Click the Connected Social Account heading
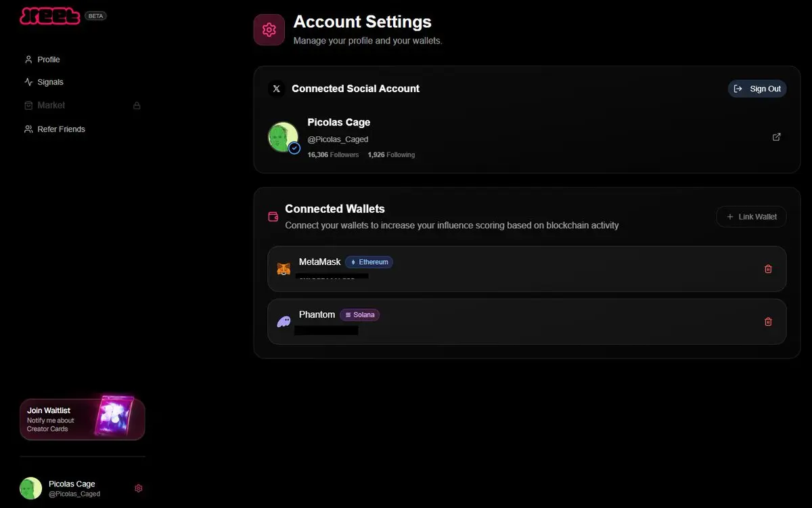Image resolution: width=812 pixels, height=508 pixels. tap(355, 89)
